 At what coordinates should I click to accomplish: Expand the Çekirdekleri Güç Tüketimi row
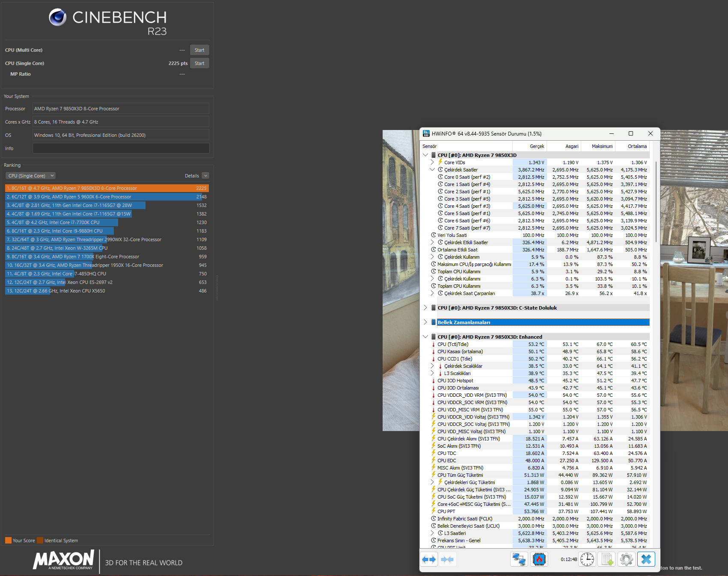432,482
